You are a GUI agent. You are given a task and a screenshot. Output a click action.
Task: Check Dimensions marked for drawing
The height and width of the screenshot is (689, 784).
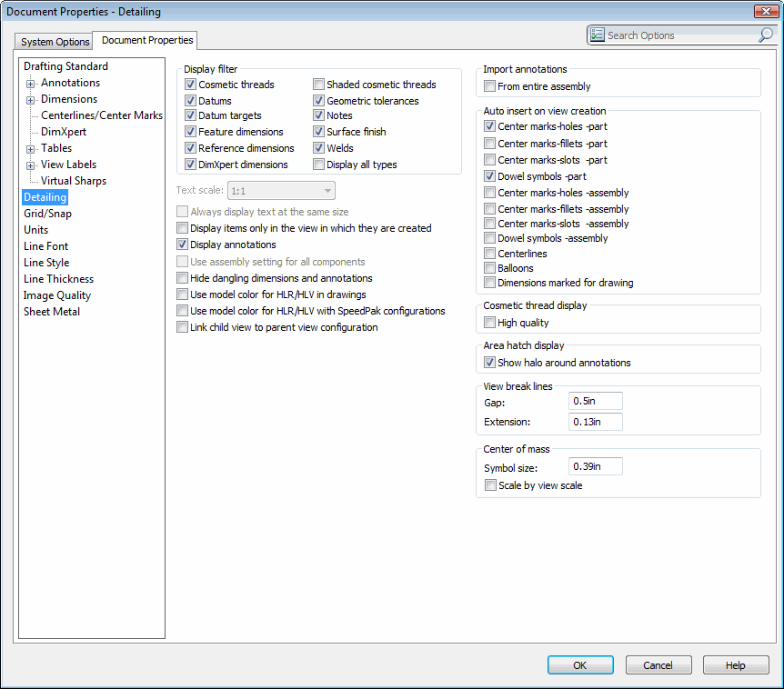tap(489, 283)
